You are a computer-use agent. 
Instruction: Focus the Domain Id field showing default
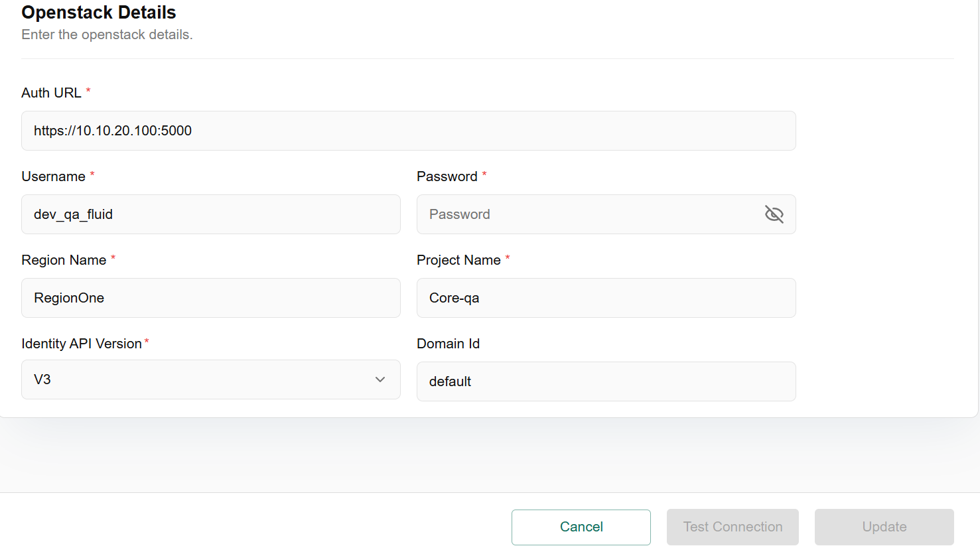tap(606, 381)
